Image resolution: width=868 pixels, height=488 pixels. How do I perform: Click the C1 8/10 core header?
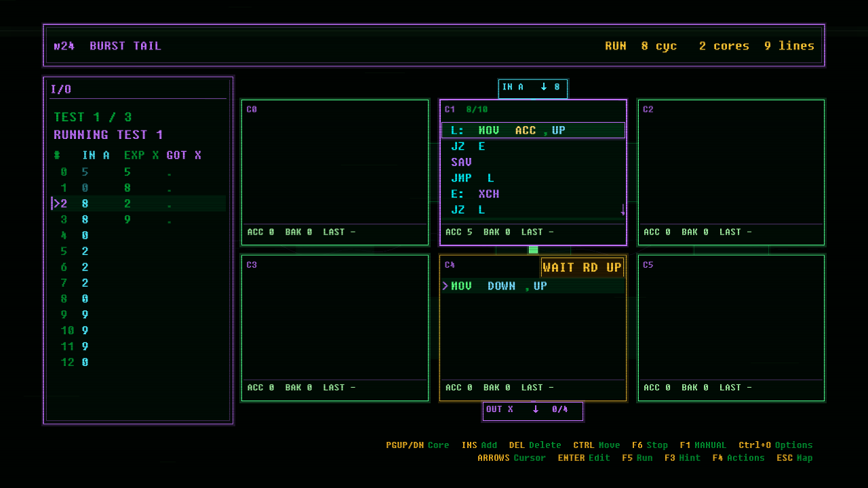pyautogui.click(x=466, y=109)
